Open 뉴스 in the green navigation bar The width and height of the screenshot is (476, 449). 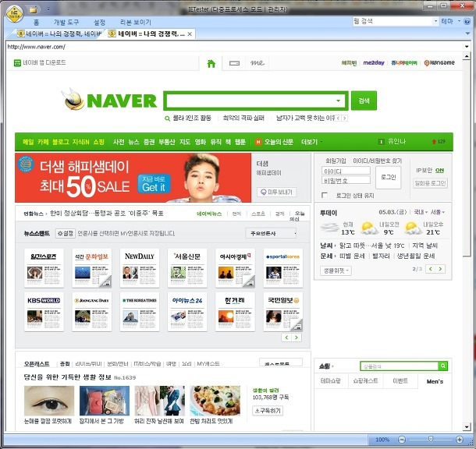pos(133,142)
